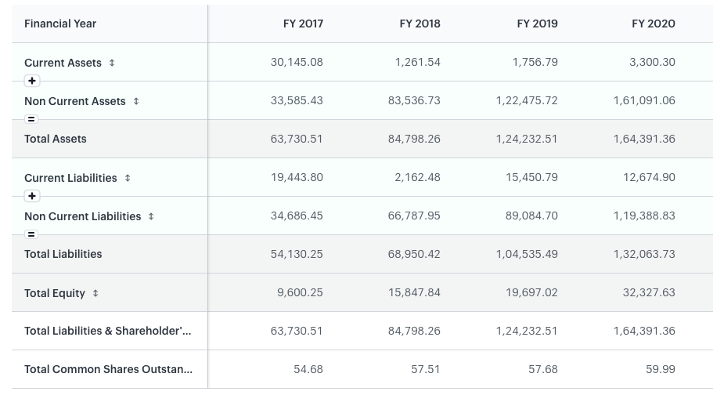Select the FY 2018 column header
The height and width of the screenshot is (395, 724).
coord(420,24)
